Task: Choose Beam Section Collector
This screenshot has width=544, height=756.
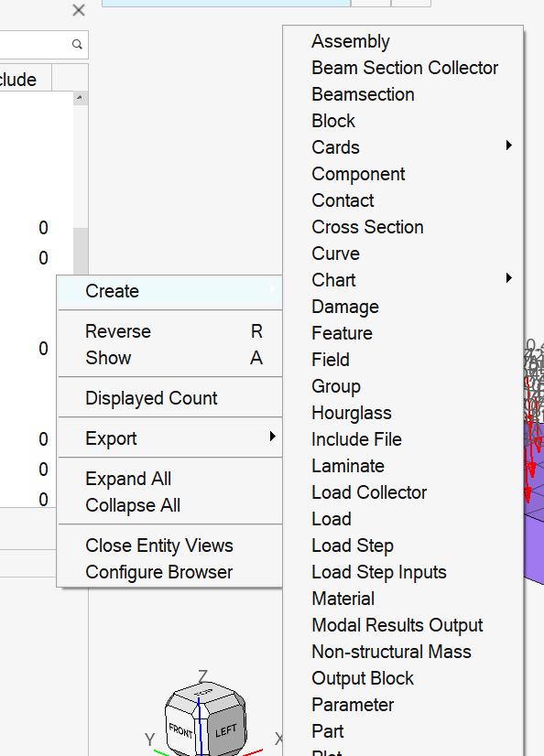Action: 405,68
